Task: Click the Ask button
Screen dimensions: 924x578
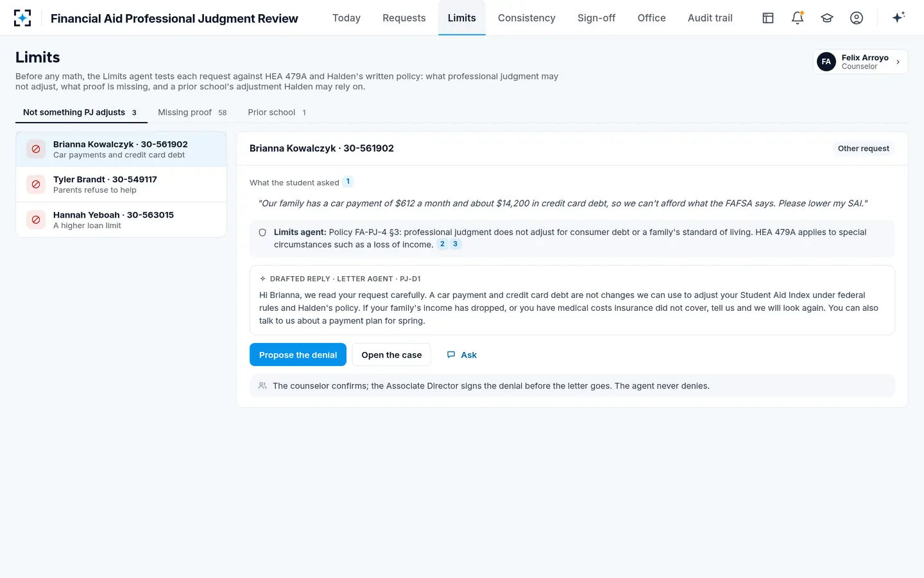Action: [x=462, y=355]
